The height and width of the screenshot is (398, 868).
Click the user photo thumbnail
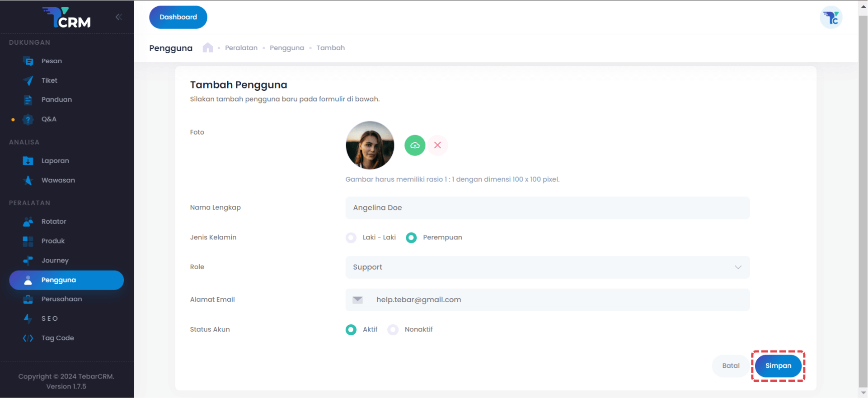point(370,145)
